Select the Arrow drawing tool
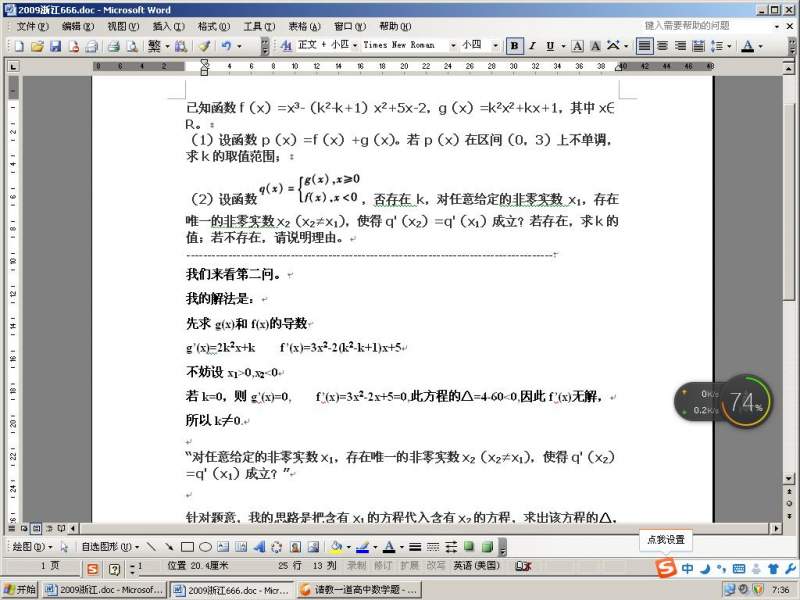Screen dimensions: 800x600 click(x=169, y=547)
